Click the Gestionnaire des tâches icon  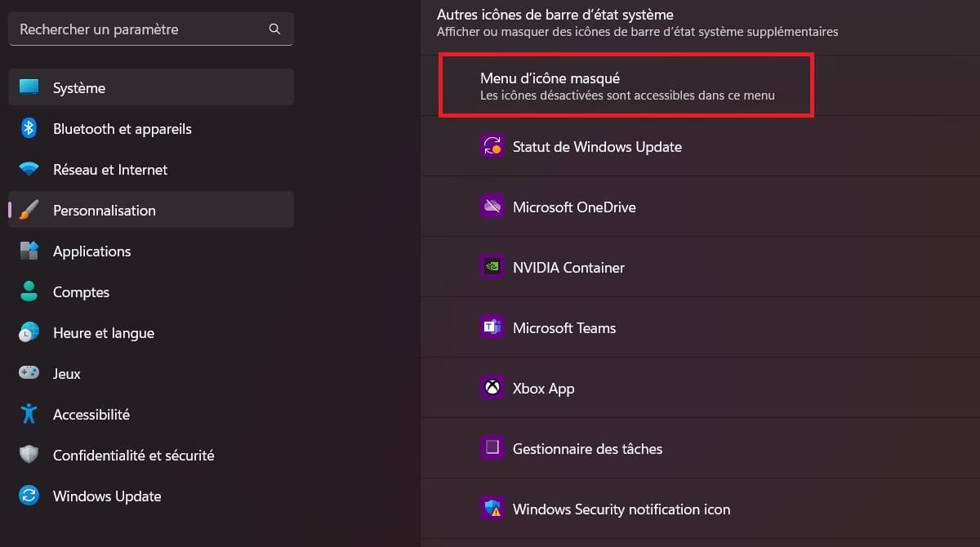(492, 448)
